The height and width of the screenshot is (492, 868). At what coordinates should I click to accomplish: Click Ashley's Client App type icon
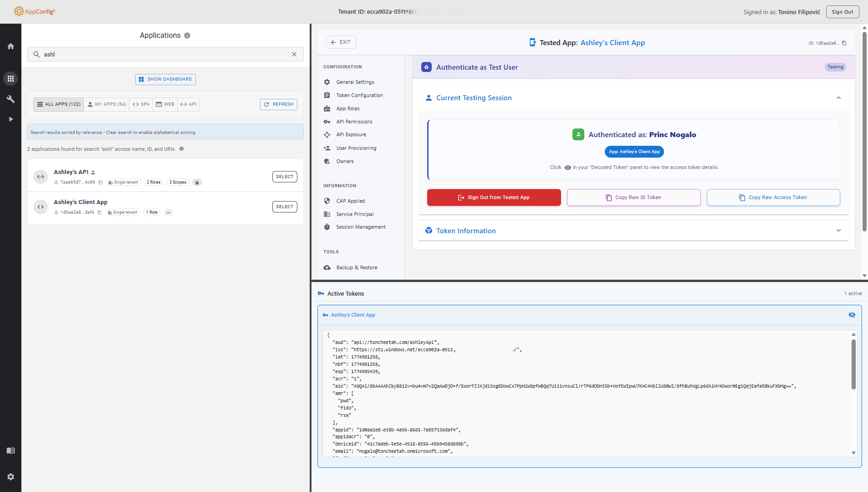pyautogui.click(x=41, y=207)
